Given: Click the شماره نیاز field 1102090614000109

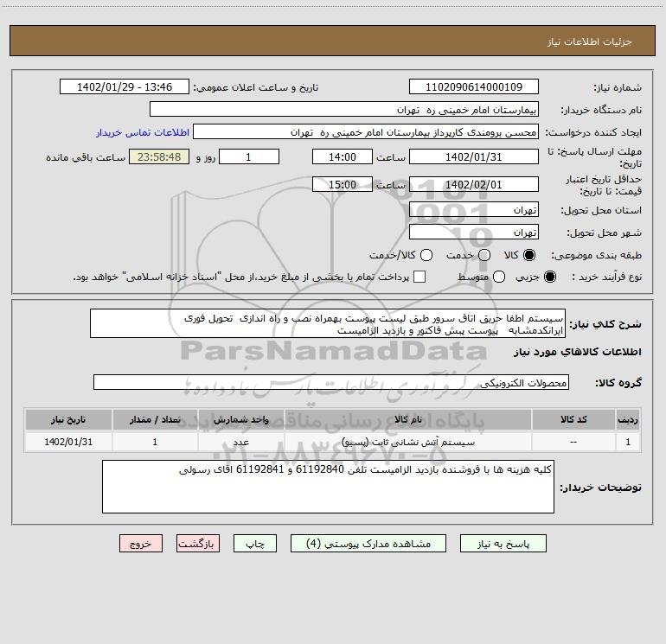Looking at the screenshot, I should click(x=474, y=86).
